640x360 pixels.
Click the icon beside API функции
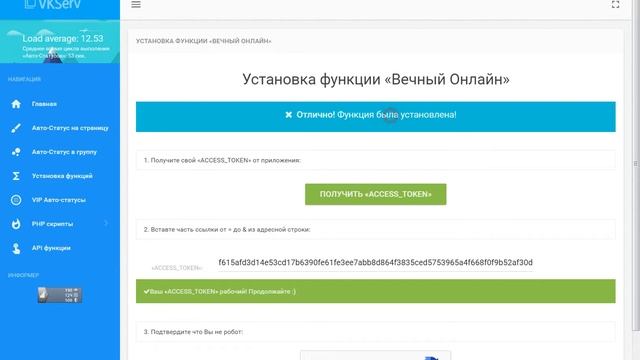pyautogui.click(x=16, y=248)
